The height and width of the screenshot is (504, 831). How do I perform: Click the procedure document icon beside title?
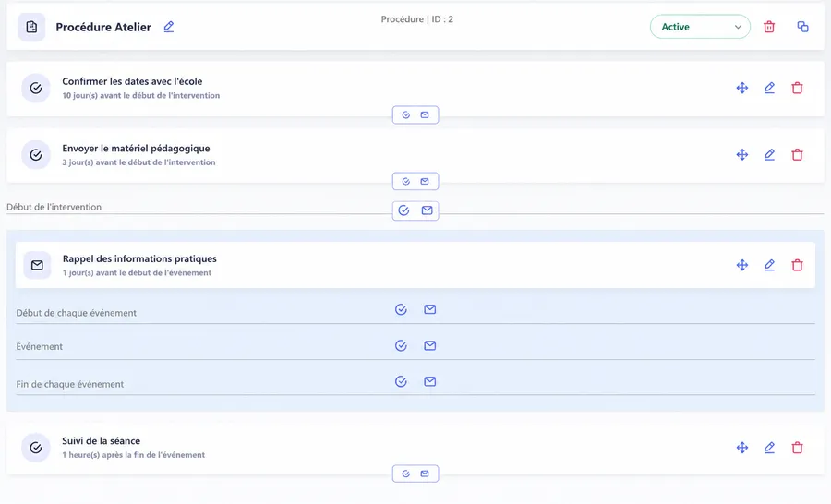pyautogui.click(x=31, y=27)
